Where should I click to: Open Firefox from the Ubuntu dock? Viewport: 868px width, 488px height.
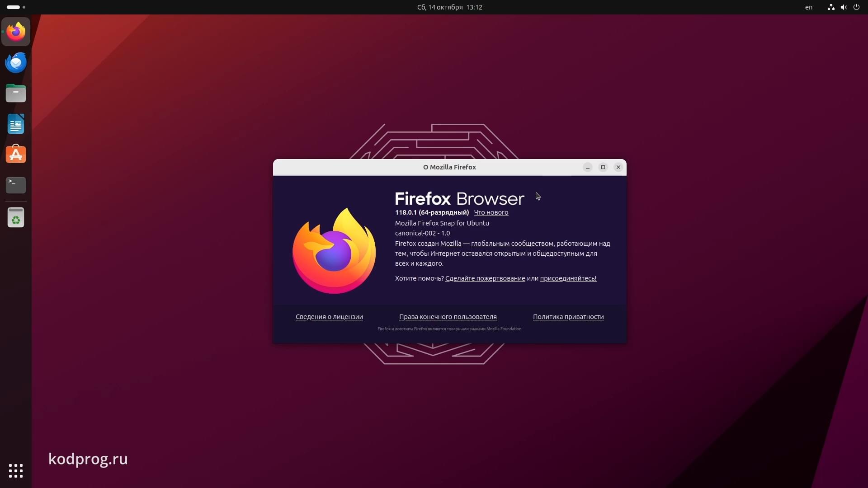16,32
